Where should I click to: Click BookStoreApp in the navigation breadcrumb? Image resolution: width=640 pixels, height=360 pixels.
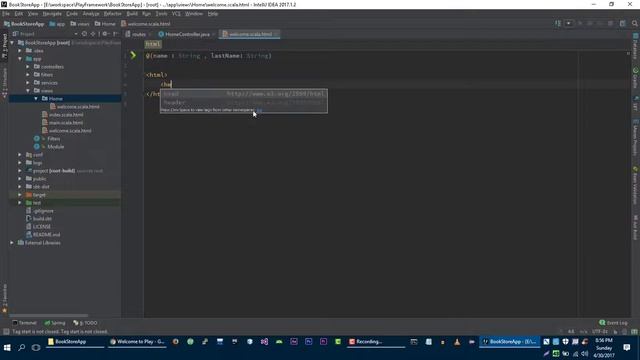click(24, 24)
